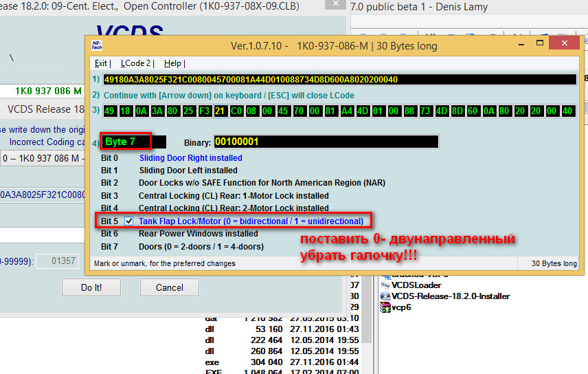Screen dimensions: 588x374
Task: Click the file row sized 260 864
Action: 282,351
